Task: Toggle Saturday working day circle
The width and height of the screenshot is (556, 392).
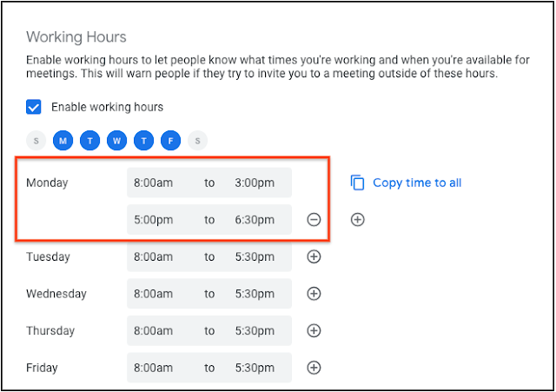Action: tap(198, 140)
